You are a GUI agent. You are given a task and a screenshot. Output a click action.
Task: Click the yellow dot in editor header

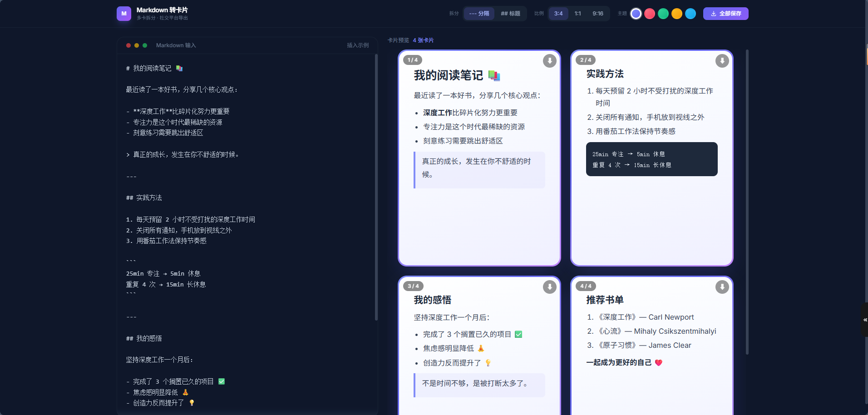tap(137, 45)
